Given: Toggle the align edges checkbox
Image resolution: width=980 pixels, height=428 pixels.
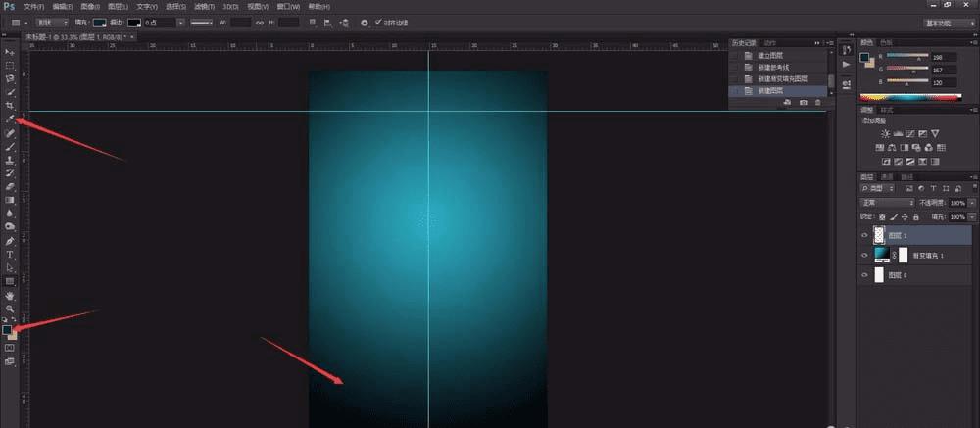Looking at the screenshot, I should coord(378,22).
